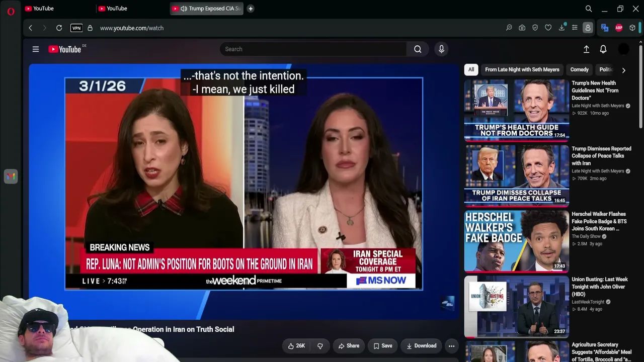
Task: Like the video with 26K likes
Action: point(296,346)
